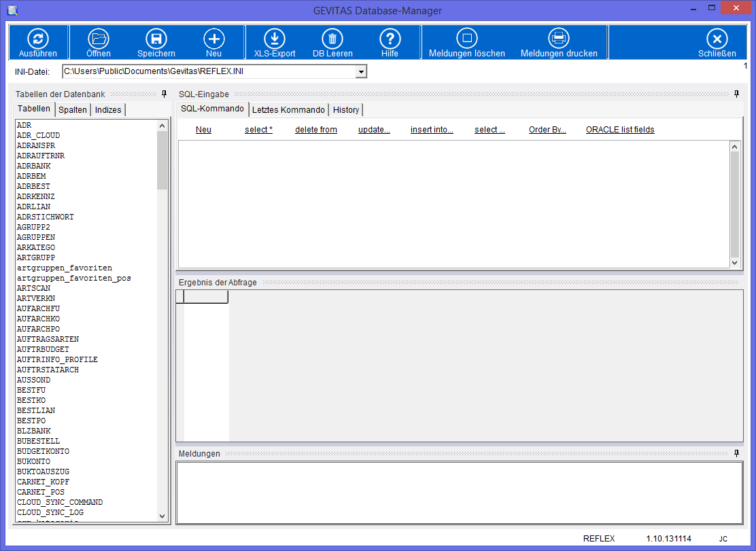This screenshot has width=756, height=551.
Task: Open the INI-Datei dropdown arrow
Action: click(x=360, y=72)
